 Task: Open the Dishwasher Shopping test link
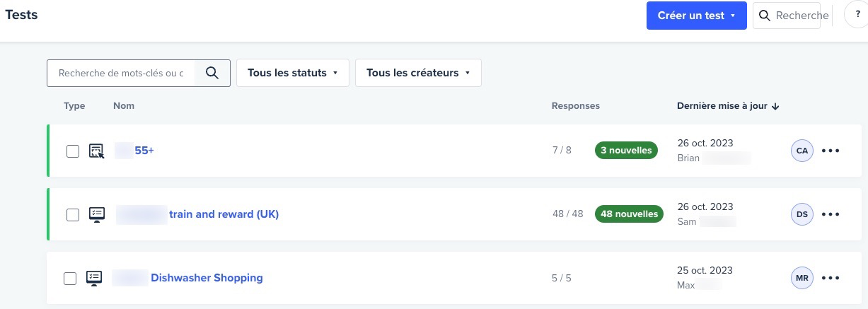point(207,278)
